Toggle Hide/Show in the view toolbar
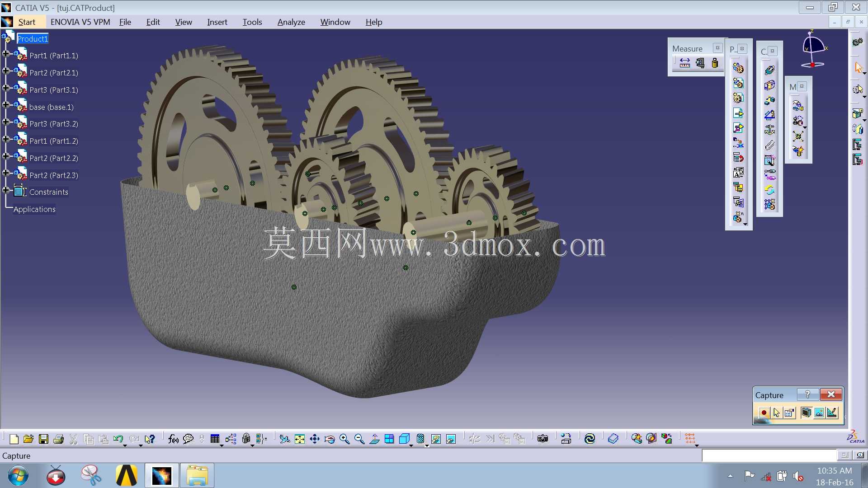 tap(436, 439)
